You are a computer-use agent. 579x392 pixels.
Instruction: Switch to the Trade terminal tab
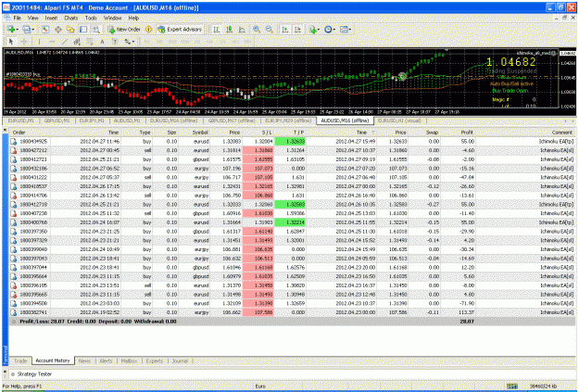point(20,361)
